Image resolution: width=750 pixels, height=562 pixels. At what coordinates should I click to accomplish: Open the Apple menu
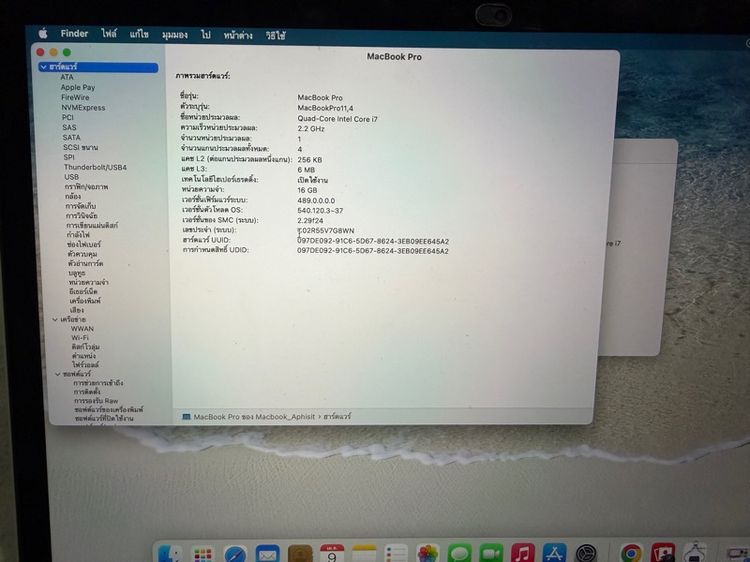(x=43, y=33)
